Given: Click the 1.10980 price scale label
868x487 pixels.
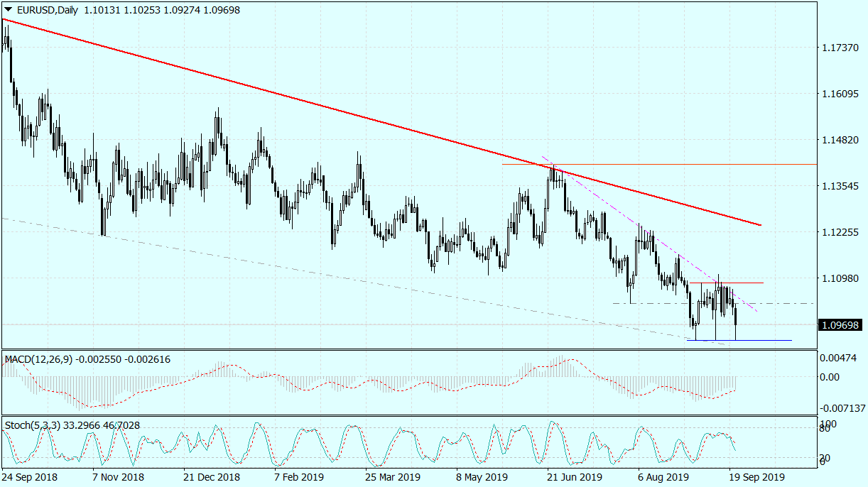Looking at the screenshot, I should point(839,278).
